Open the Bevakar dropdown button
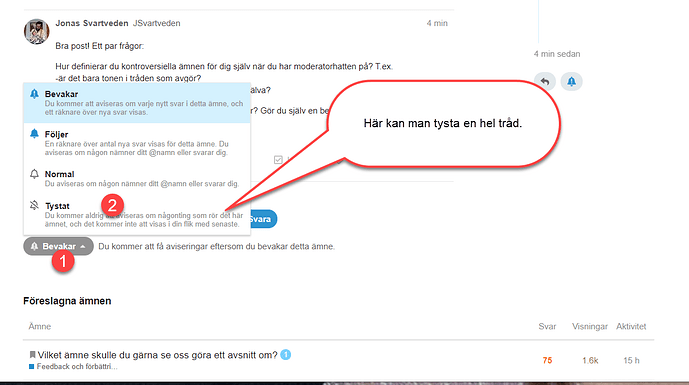The image size is (689, 385). pyautogui.click(x=58, y=246)
